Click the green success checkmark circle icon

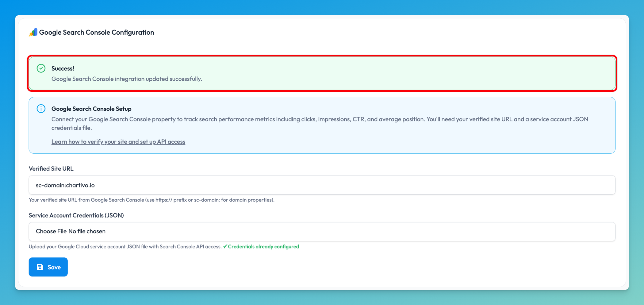(x=41, y=68)
